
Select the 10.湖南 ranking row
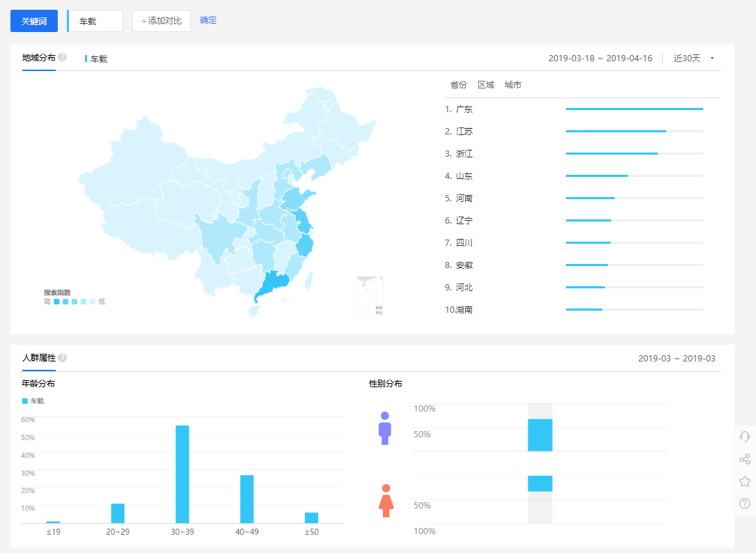574,310
